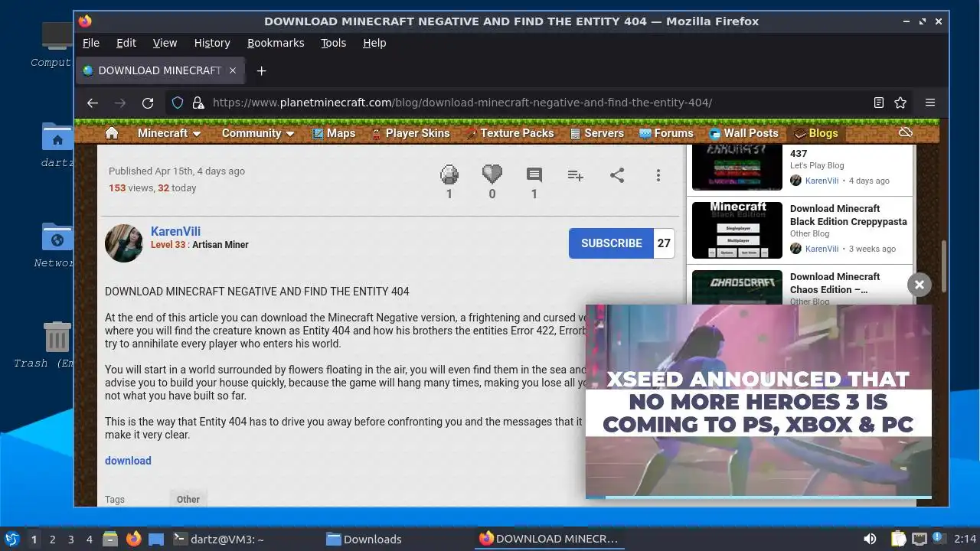Viewport: 980px width, 551px height.
Task: Go to the Texture Packs section
Action: pos(510,133)
